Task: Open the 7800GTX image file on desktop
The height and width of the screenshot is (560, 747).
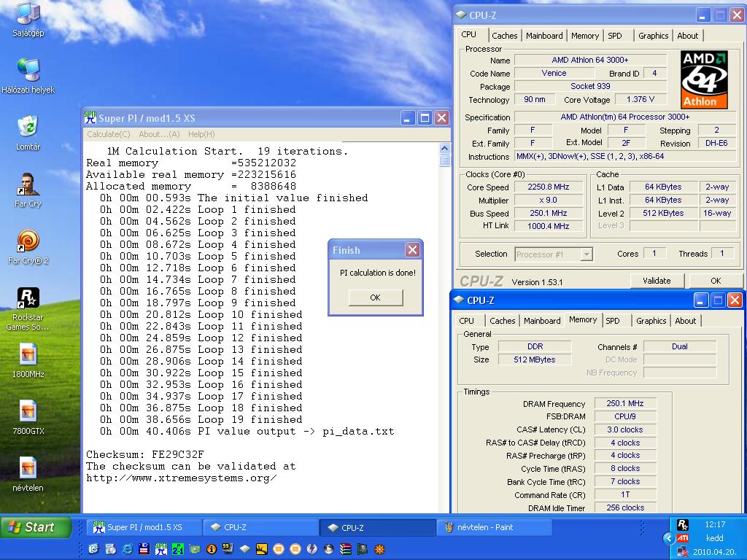Action: click(x=28, y=417)
